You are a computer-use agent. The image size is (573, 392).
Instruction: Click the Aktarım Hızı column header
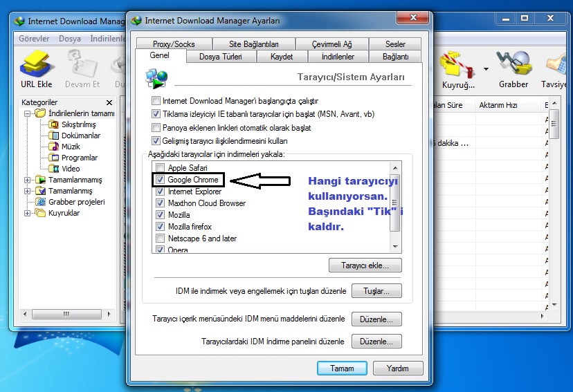pyautogui.click(x=507, y=105)
